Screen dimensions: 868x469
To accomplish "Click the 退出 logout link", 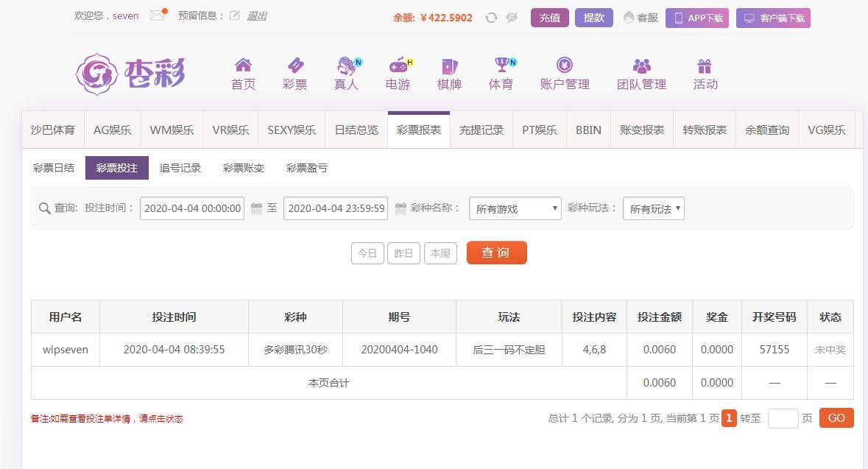I will pyautogui.click(x=257, y=15).
